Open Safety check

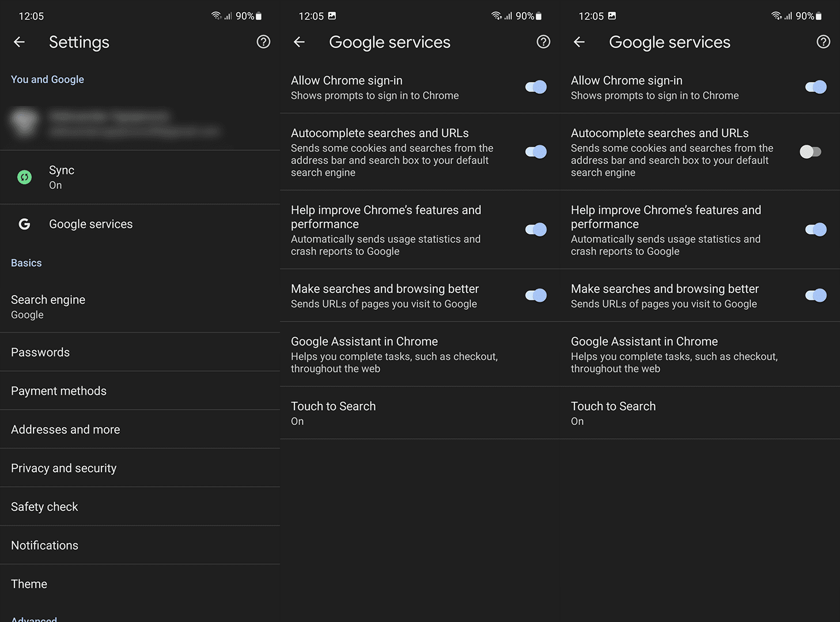[140, 506]
